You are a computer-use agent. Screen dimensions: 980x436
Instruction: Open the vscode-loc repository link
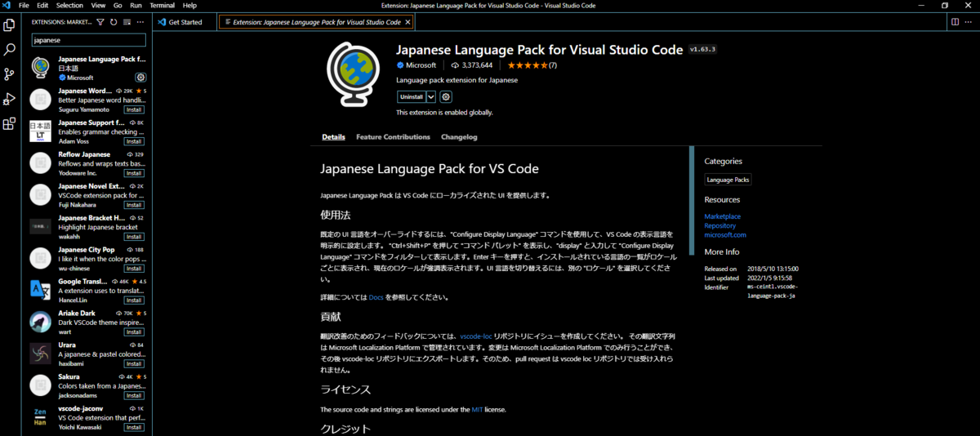pyautogui.click(x=476, y=336)
